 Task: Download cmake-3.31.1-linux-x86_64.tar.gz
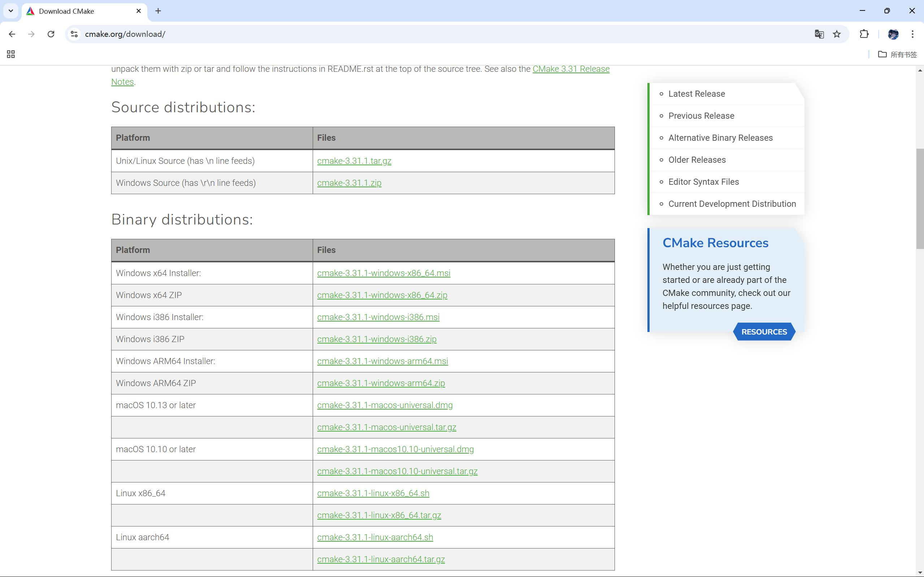pyautogui.click(x=379, y=515)
